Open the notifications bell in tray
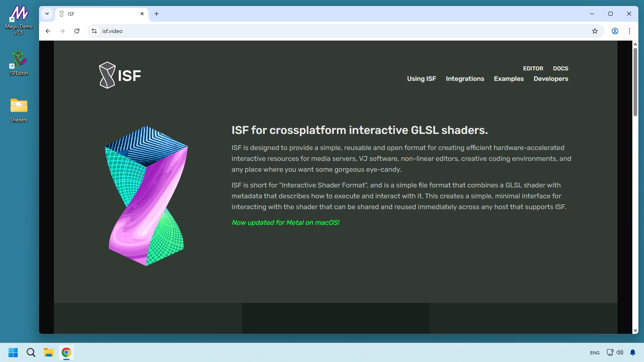The image size is (644, 362). (x=633, y=352)
